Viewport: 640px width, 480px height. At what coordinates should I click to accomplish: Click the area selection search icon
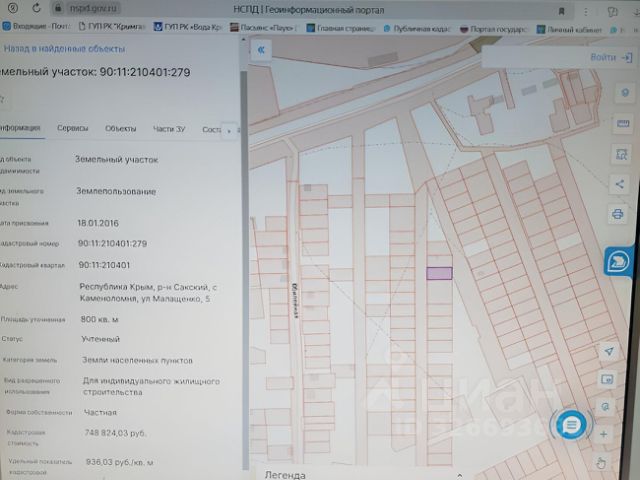(621, 154)
